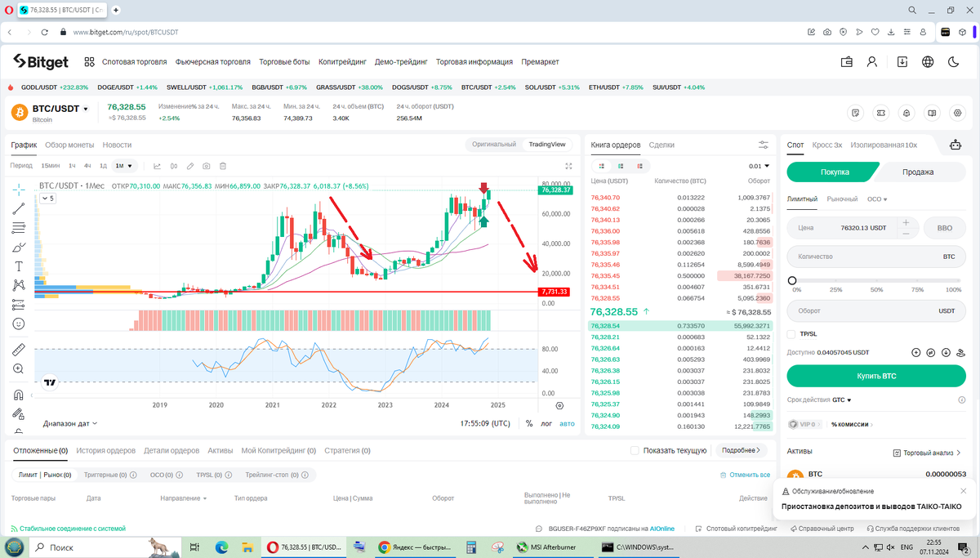
Task: Click the deposit plus icon near available balance
Action: (x=916, y=352)
